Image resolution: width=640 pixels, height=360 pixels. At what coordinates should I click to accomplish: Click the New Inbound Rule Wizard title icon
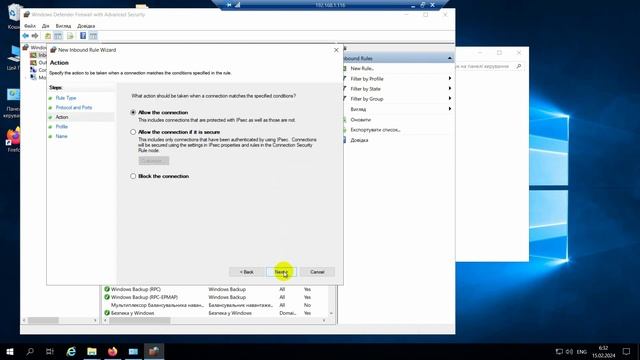53,50
